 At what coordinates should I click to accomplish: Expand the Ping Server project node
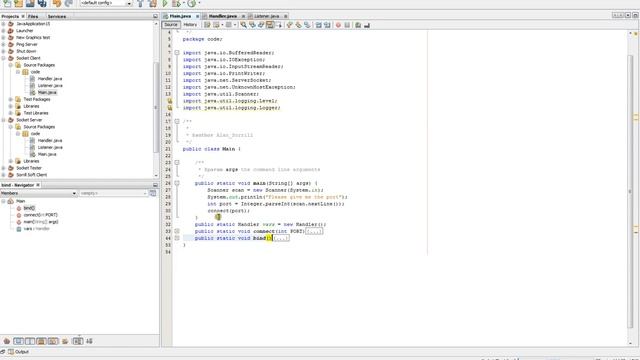[x=4, y=44]
